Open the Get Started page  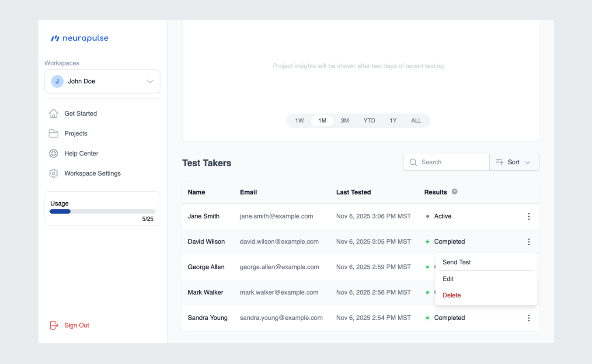pos(80,114)
